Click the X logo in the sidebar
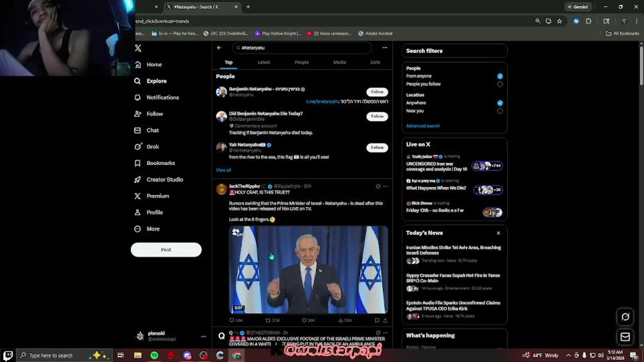644x362 pixels. [138, 48]
